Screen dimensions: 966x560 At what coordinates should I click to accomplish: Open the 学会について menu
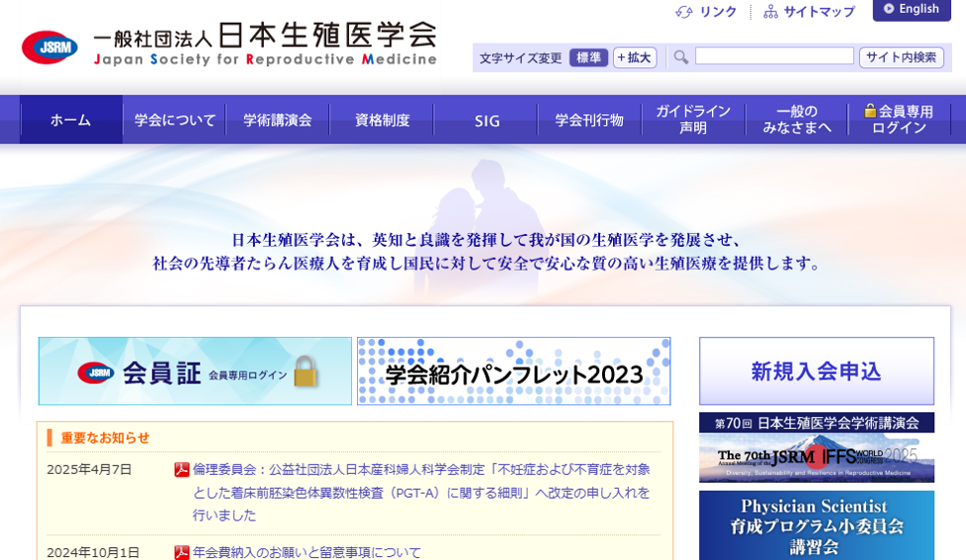(175, 120)
